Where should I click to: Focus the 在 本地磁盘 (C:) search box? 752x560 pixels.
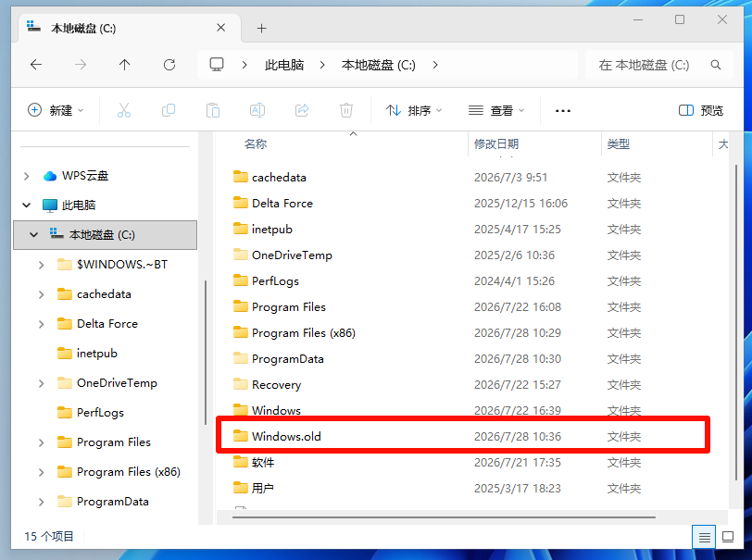(659, 65)
